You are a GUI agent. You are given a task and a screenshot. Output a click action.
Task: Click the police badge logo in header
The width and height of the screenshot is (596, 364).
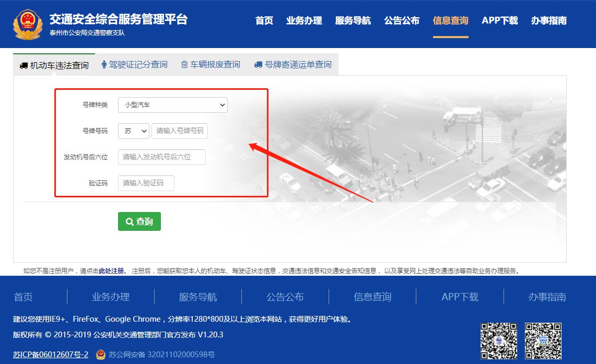point(27,24)
